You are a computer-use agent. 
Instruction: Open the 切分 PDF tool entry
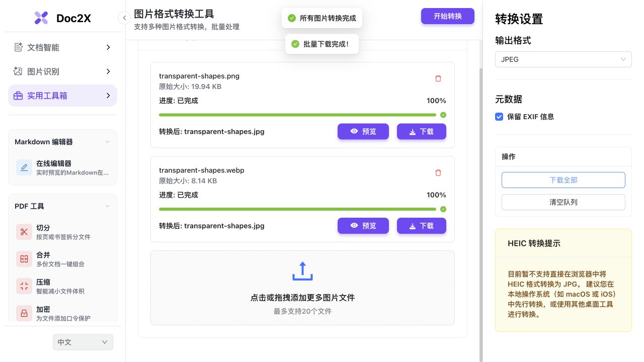[x=62, y=232]
